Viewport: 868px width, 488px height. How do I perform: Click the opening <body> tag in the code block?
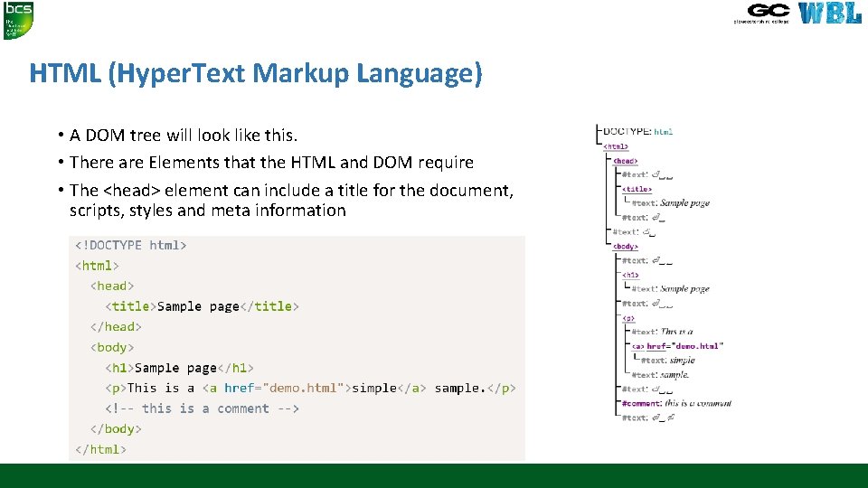point(112,347)
